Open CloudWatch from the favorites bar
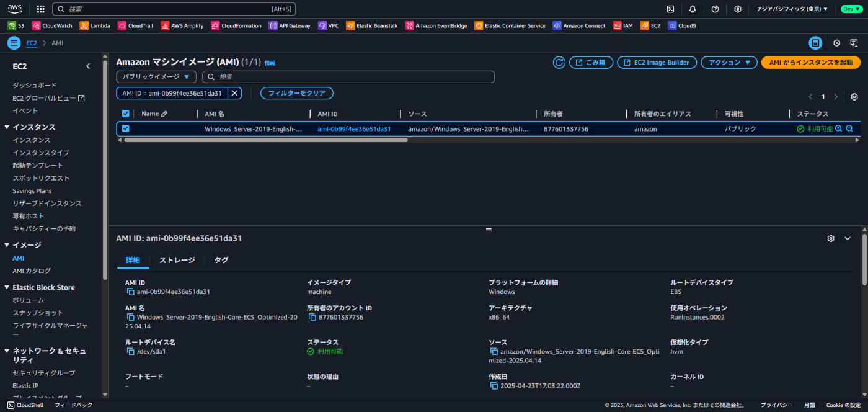 coord(52,25)
